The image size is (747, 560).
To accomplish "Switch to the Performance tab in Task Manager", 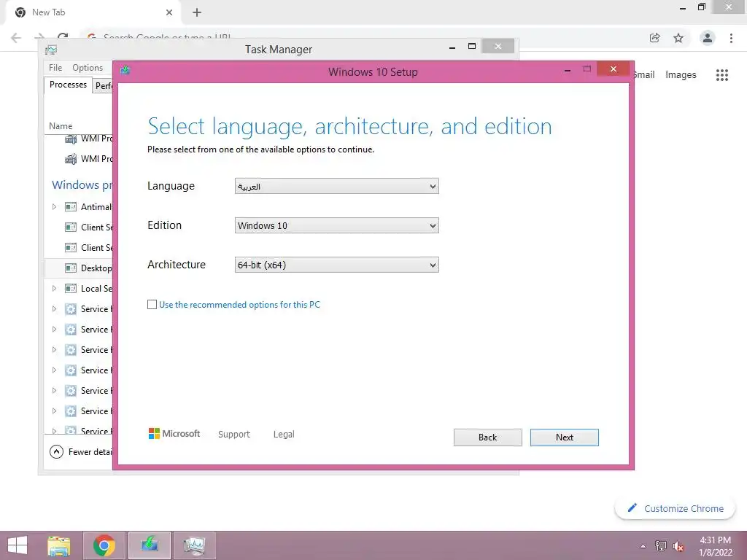I will [x=104, y=86].
